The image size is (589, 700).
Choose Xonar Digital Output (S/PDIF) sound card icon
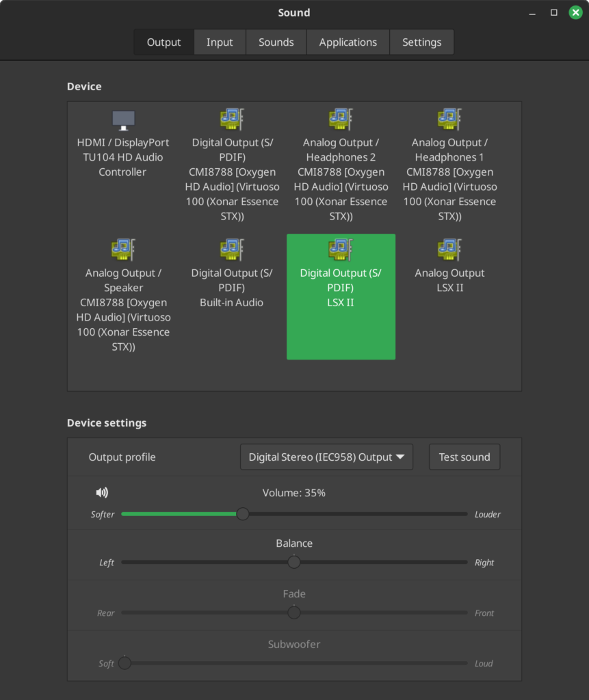(232, 120)
